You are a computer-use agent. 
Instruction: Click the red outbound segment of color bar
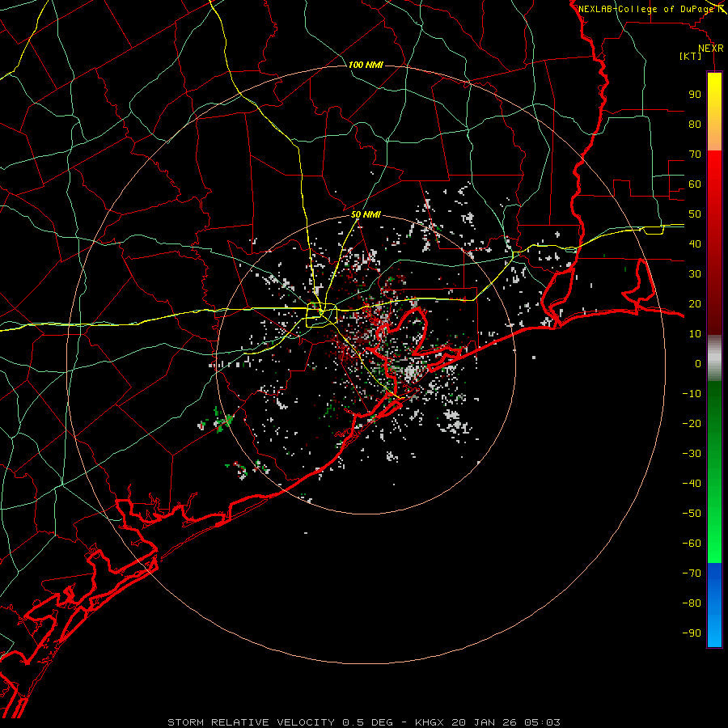point(714,243)
